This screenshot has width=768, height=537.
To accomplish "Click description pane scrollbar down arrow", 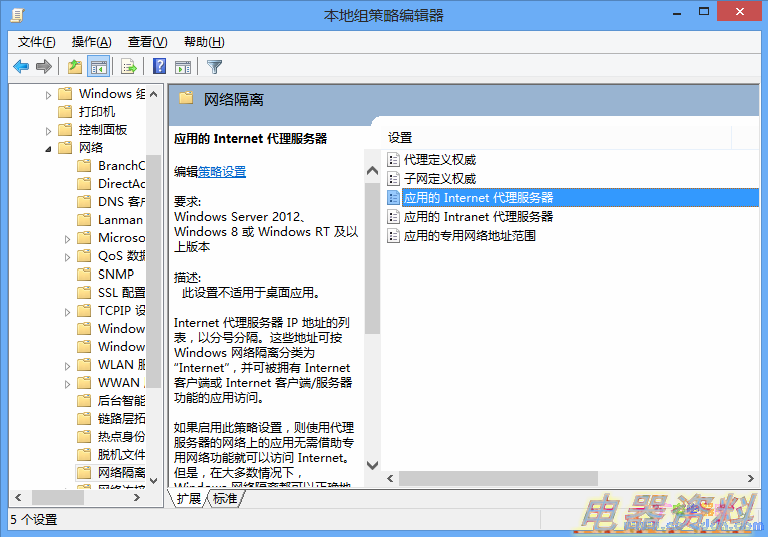I will click(373, 464).
